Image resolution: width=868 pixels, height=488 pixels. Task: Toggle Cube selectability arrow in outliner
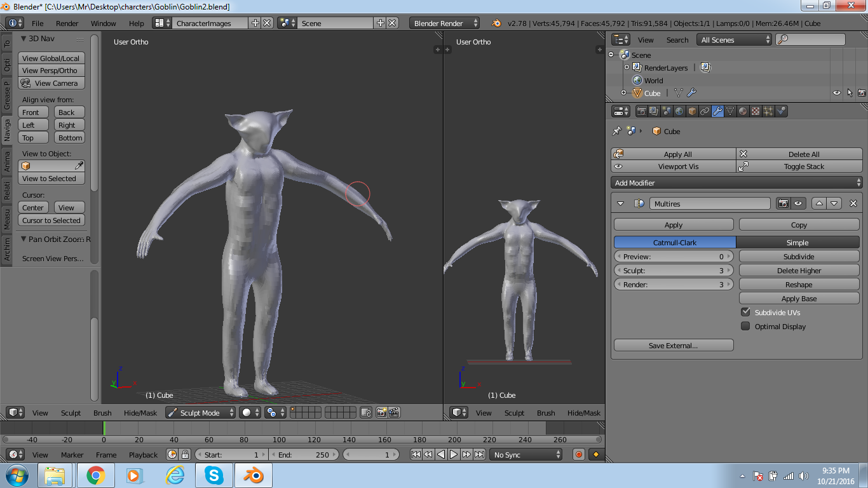[x=850, y=93]
